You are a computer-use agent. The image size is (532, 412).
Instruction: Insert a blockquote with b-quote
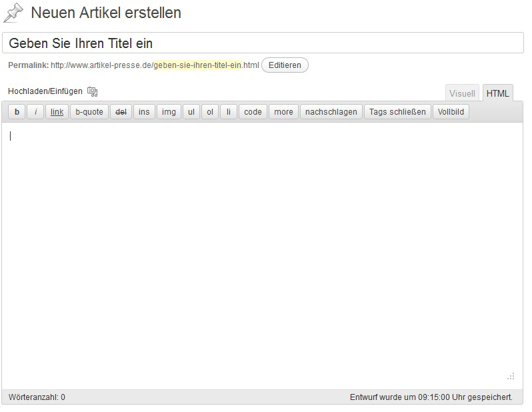point(89,112)
